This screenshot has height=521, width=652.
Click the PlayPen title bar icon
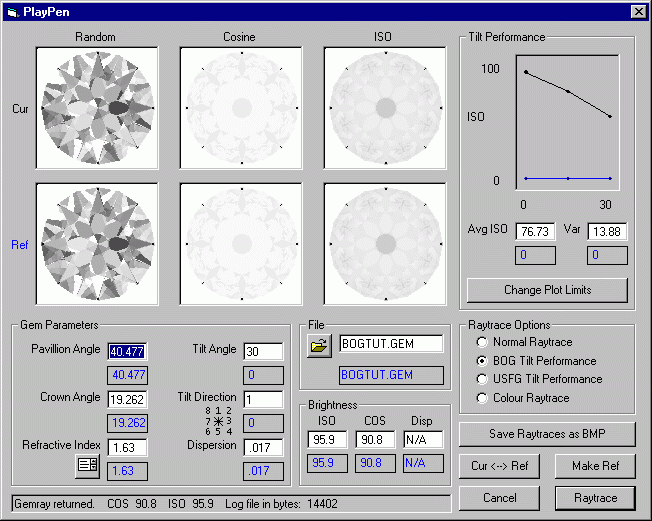pos(13,12)
